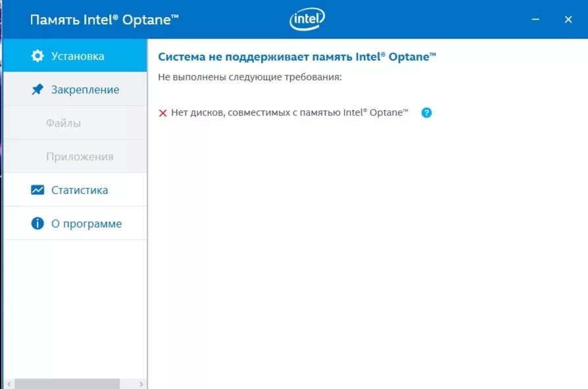Viewport: 588px width, 389px height.
Task: Click the red X error icon
Action: pos(162,113)
